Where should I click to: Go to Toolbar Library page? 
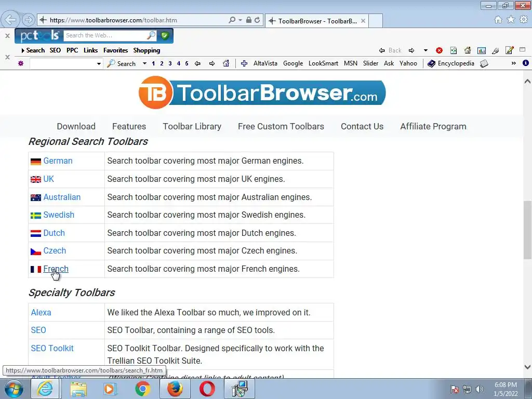point(192,126)
